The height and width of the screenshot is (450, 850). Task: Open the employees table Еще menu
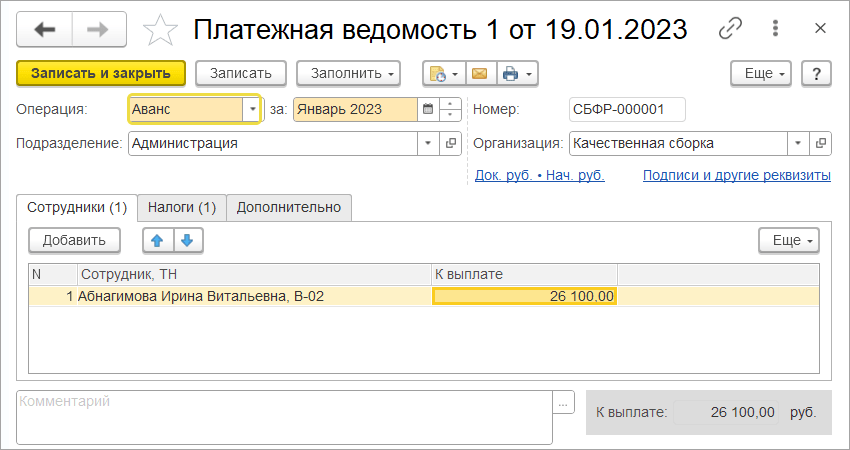[789, 240]
